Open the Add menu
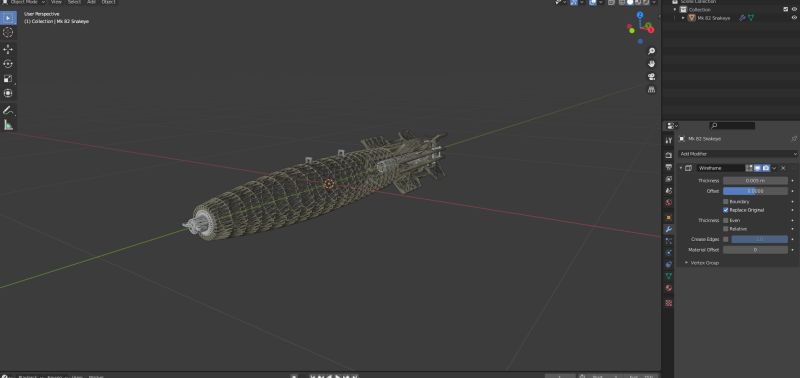This screenshot has height=378, width=800. click(x=91, y=2)
